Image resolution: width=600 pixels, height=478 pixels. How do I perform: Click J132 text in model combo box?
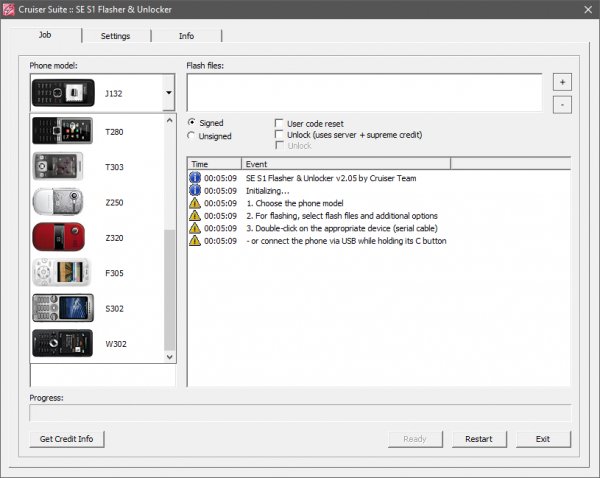click(x=113, y=93)
